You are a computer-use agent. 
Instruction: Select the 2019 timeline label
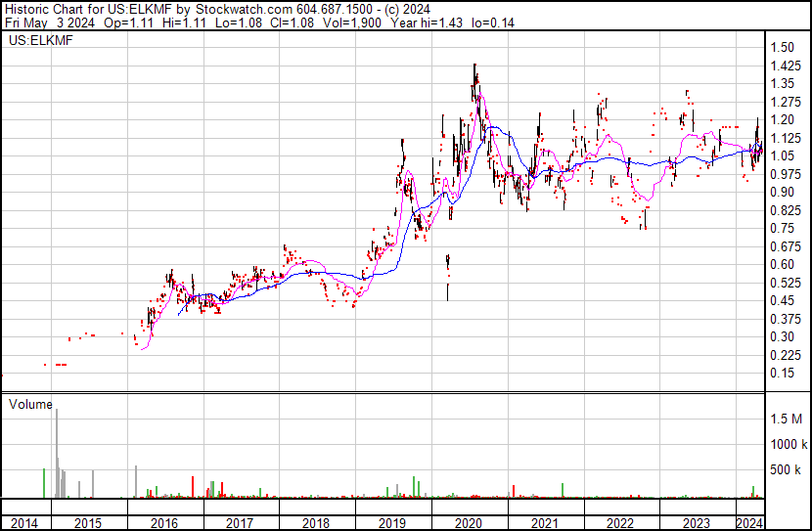(x=392, y=523)
